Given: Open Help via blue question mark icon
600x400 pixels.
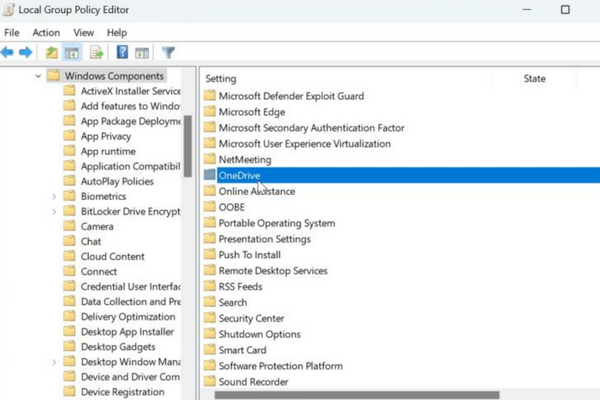Looking at the screenshot, I should (122, 52).
